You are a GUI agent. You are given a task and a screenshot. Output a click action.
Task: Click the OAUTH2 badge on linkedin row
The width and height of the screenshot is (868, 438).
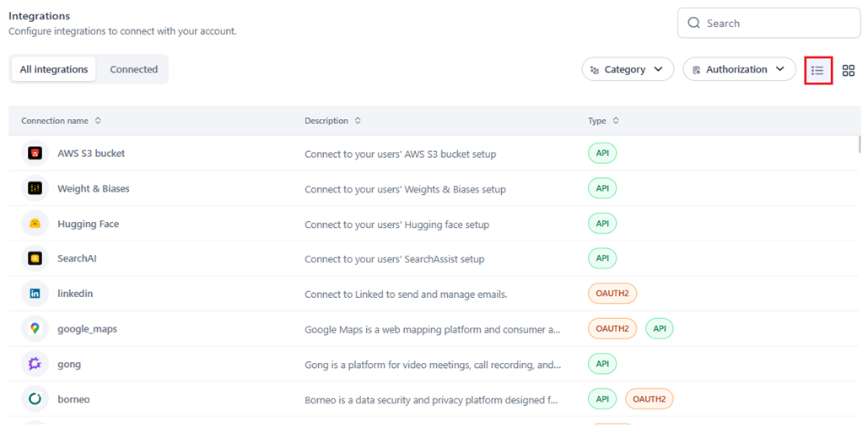(612, 294)
